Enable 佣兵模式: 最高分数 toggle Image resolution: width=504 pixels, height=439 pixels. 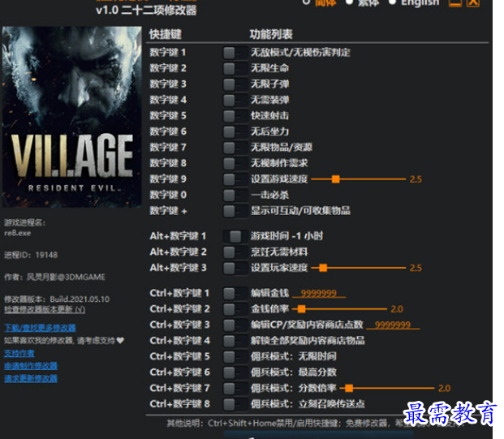[x=235, y=372]
